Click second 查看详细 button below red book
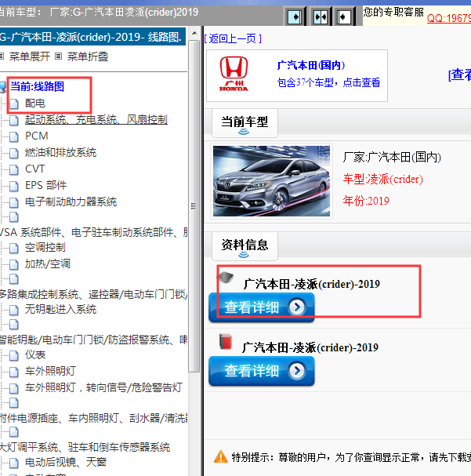This screenshot has width=471, height=476. tap(262, 371)
